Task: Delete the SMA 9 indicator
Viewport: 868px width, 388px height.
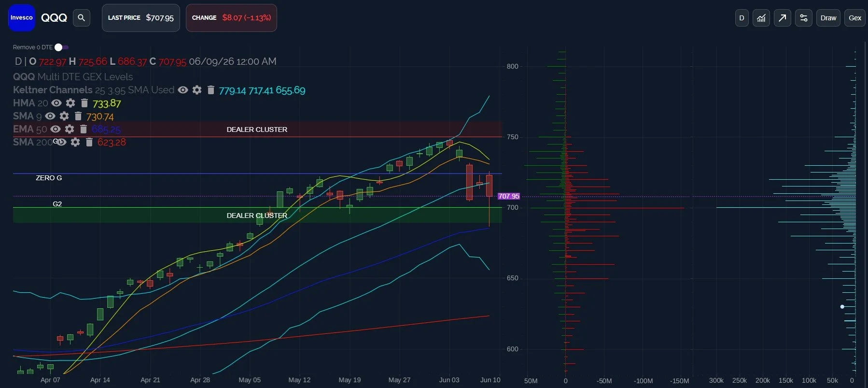Action: pos(78,116)
